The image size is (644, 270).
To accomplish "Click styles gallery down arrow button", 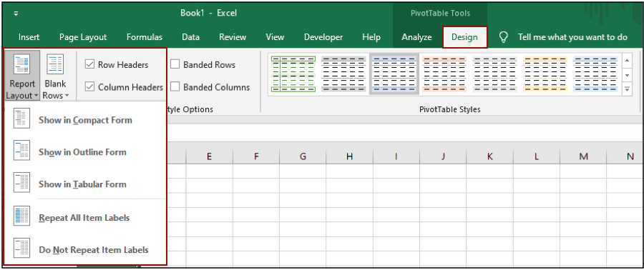I will (627, 75).
